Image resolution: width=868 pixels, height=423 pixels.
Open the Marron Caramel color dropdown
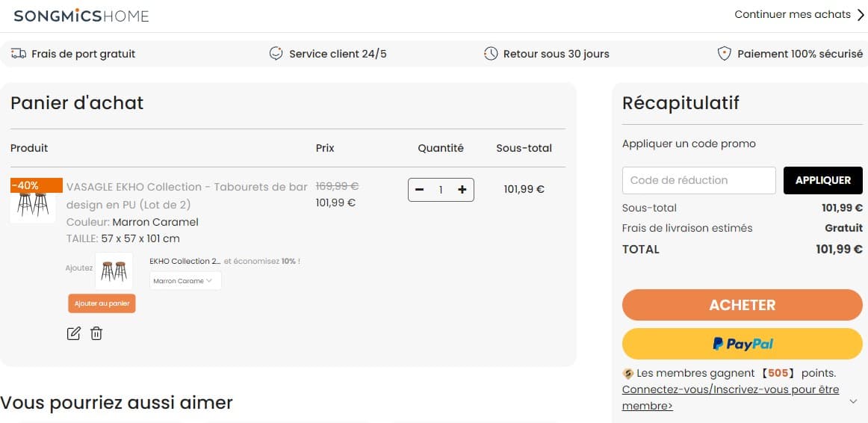185,281
